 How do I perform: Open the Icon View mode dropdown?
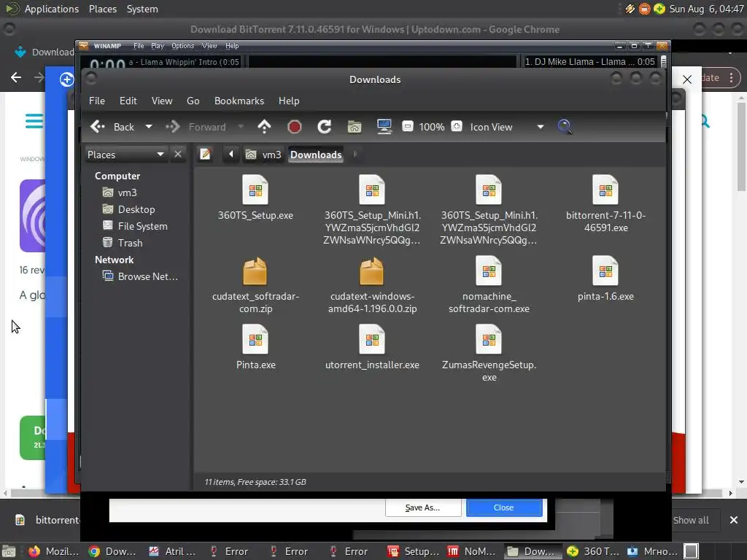tap(507, 127)
